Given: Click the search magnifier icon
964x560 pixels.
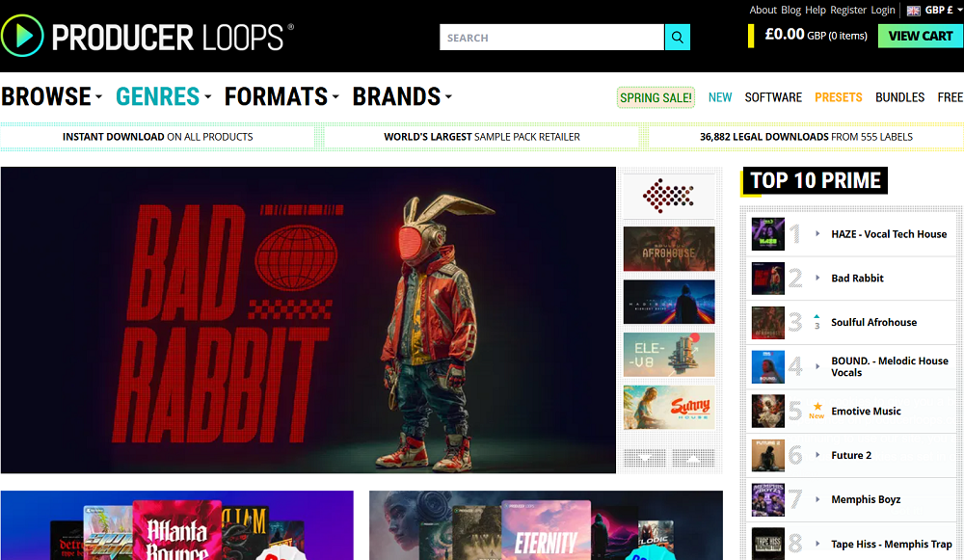Looking at the screenshot, I should coord(677,37).
